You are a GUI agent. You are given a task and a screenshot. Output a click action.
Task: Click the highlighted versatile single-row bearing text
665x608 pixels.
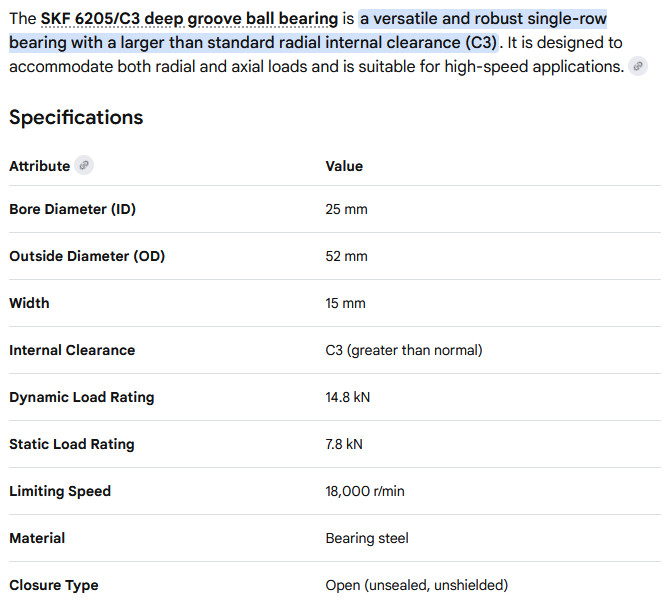308,31
